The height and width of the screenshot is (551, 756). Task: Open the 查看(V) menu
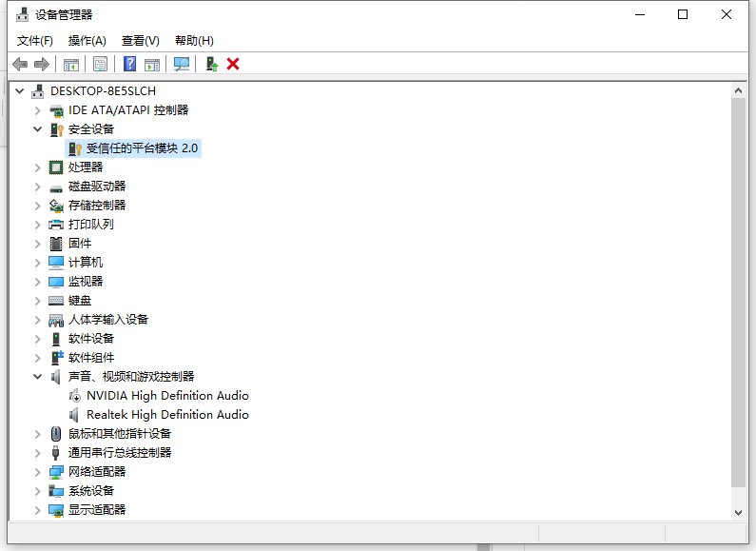140,41
